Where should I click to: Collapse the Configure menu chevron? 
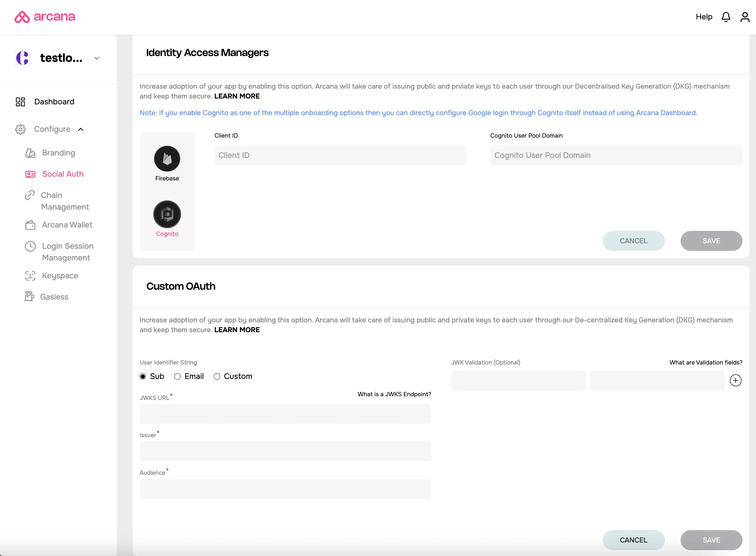[81, 129]
